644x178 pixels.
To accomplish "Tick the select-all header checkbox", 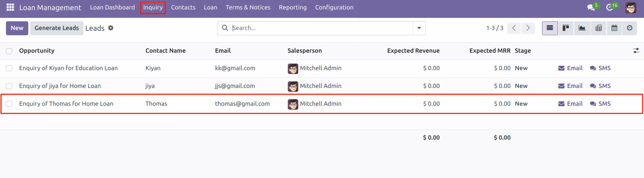I will (9, 51).
